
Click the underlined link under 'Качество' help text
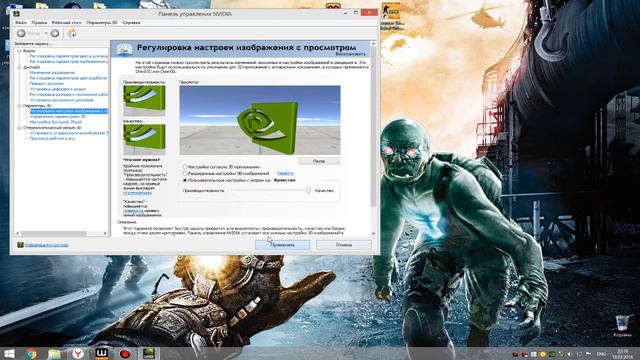coord(133,211)
